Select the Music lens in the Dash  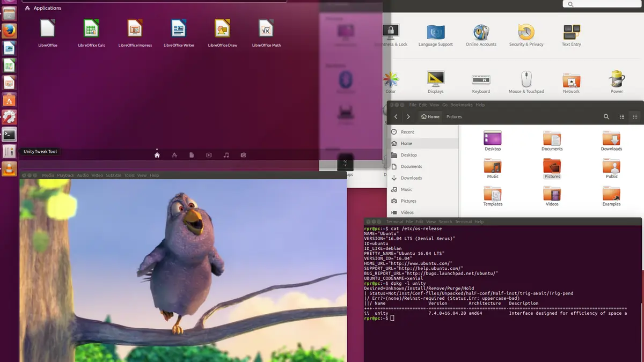coord(226,155)
